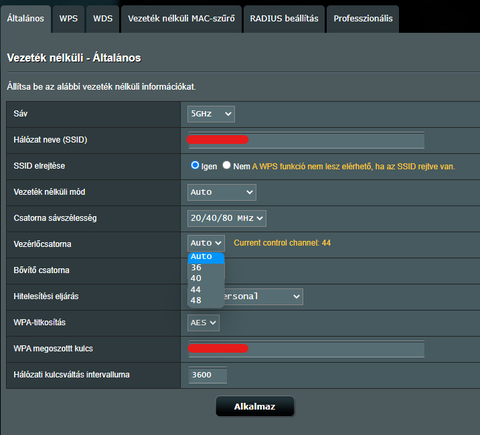Choose channel 40 in the list
480x435 pixels.
click(x=206, y=278)
